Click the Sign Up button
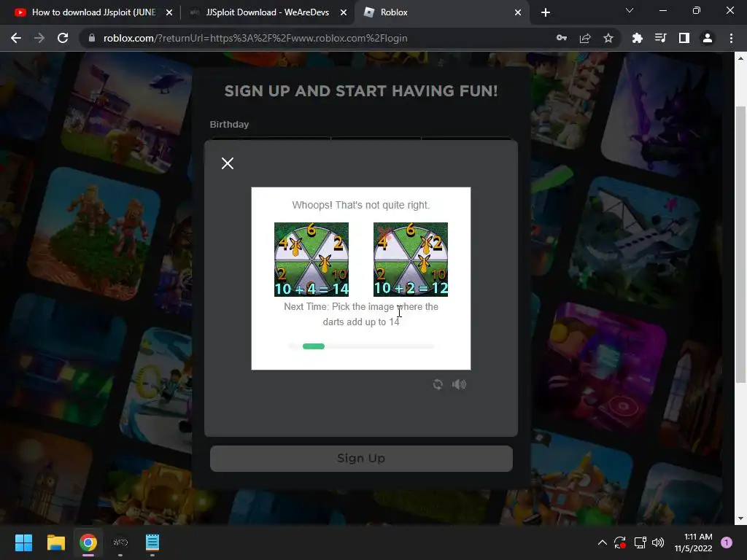Screen dimensions: 747x560 tap(361, 458)
